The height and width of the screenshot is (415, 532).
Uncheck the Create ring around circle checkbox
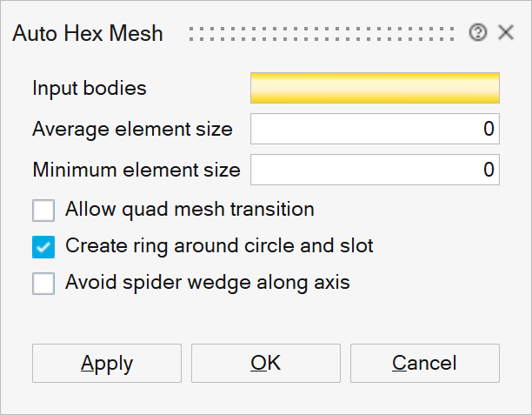point(43,247)
